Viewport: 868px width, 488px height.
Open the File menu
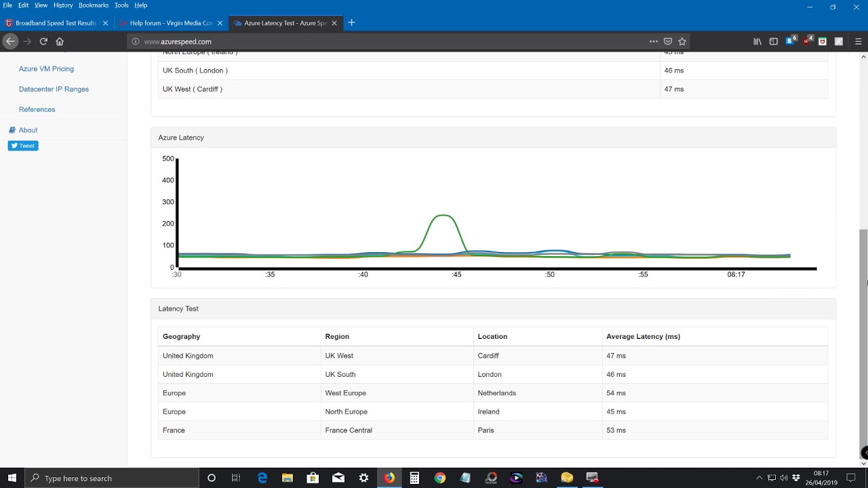coord(7,5)
